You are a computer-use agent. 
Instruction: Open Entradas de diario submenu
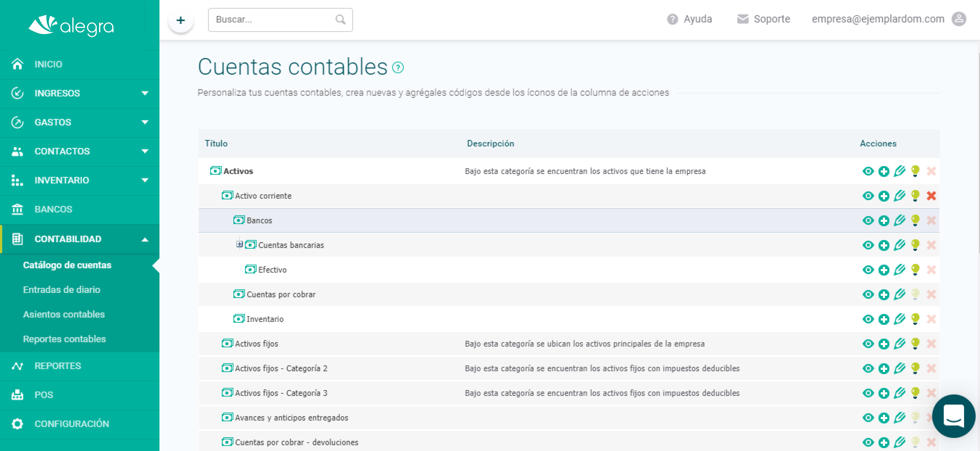[62, 290]
